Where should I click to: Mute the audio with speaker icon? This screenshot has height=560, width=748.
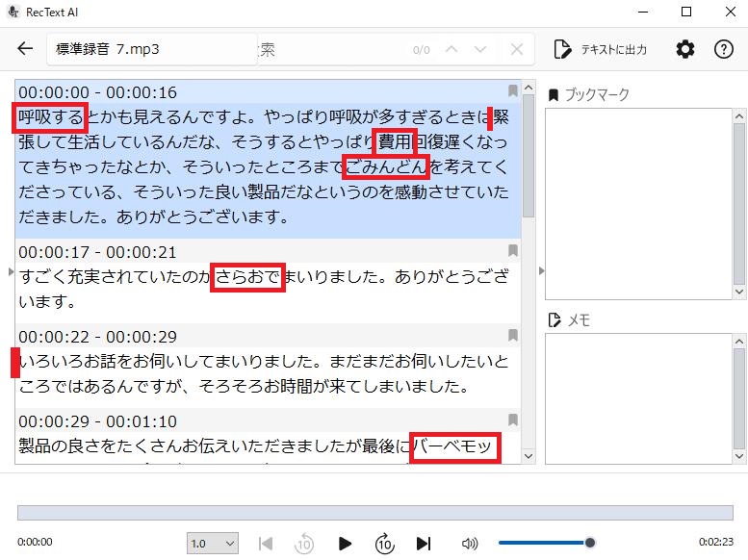[x=470, y=544]
